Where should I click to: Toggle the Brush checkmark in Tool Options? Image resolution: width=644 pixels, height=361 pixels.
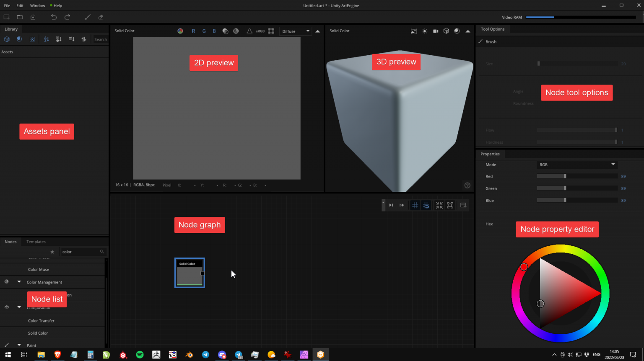point(480,41)
